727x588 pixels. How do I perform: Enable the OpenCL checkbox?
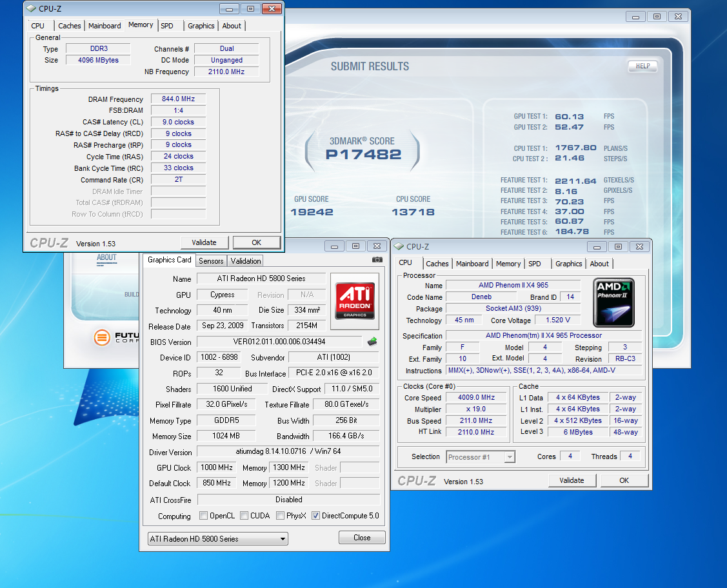[203, 516]
